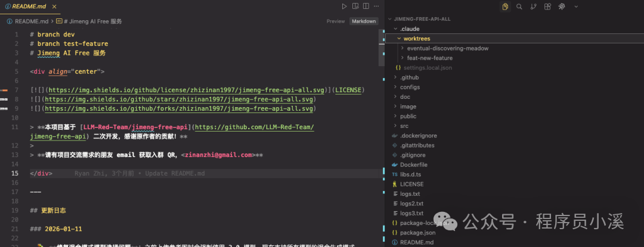Click the info icon on README.md tab
Image resolution: width=644 pixels, height=247 pixels.
pyautogui.click(x=8, y=7)
